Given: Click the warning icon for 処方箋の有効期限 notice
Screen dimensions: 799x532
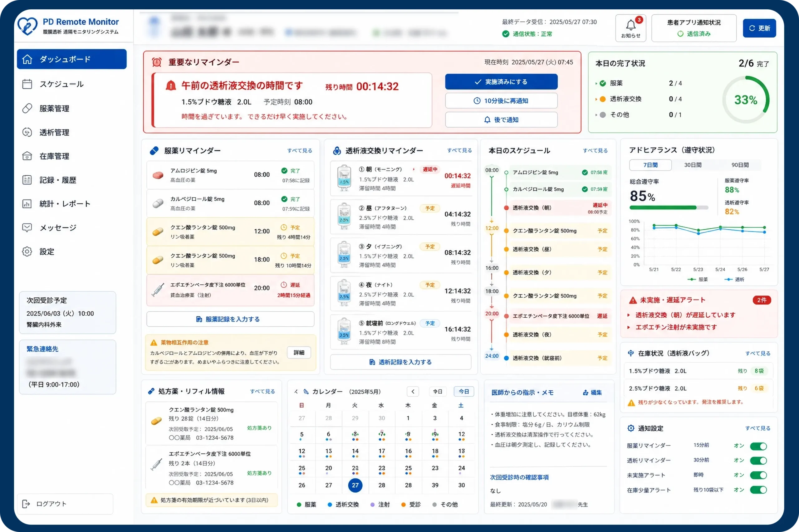Looking at the screenshot, I should 154,500.
